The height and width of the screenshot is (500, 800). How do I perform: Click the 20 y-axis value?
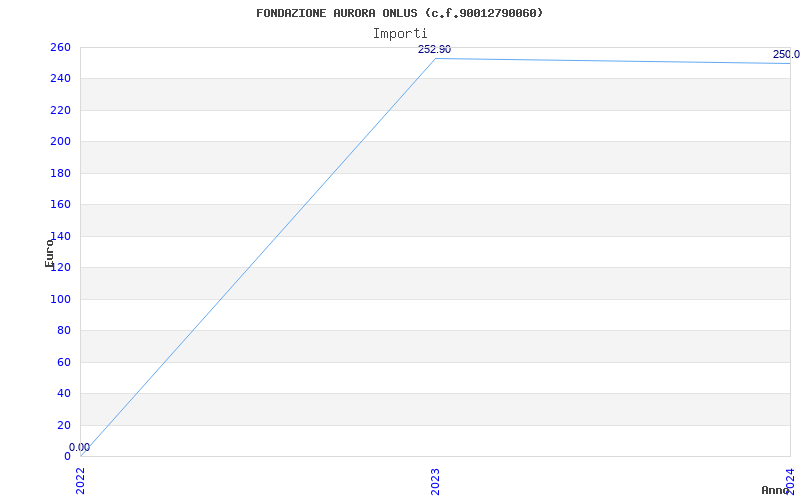64,425
